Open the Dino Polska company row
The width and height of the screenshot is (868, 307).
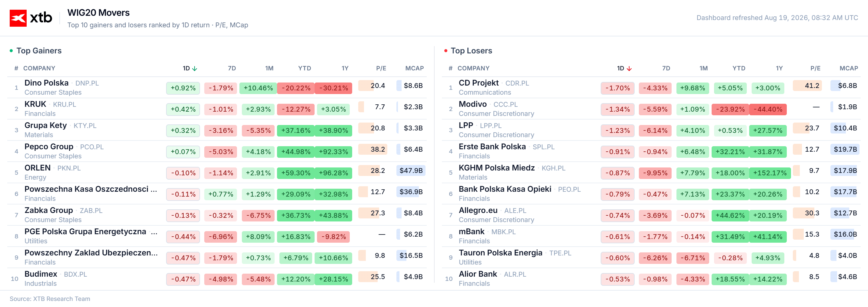click(x=217, y=87)
